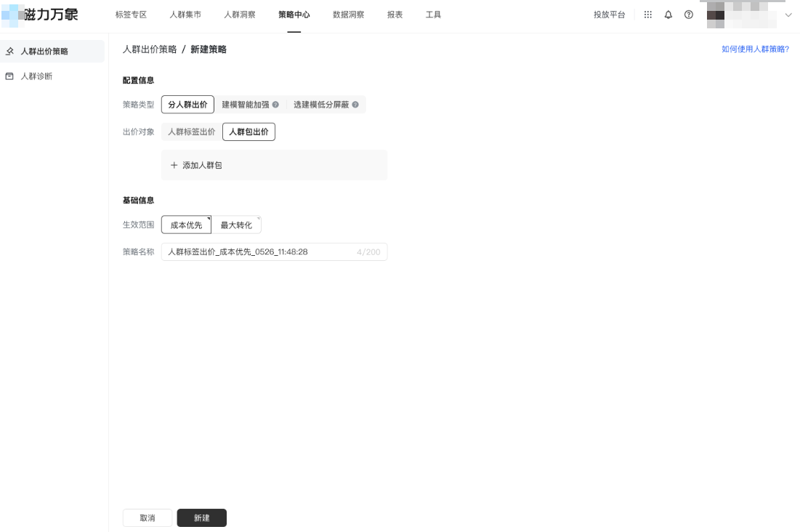Open the 报表 tab
Image resolution: width=800 pixels, height=532 pixels.
[x=395, y=15]
